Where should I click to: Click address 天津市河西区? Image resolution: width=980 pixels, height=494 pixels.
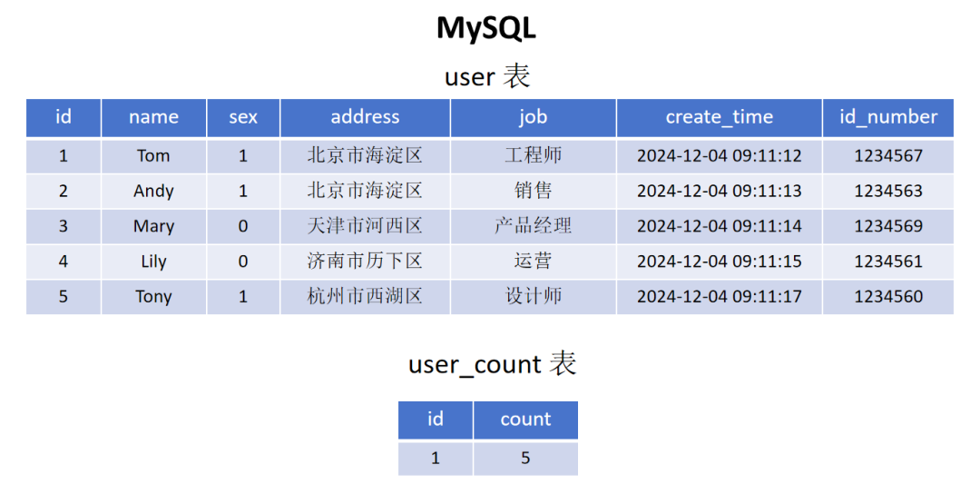pos(365,226)
